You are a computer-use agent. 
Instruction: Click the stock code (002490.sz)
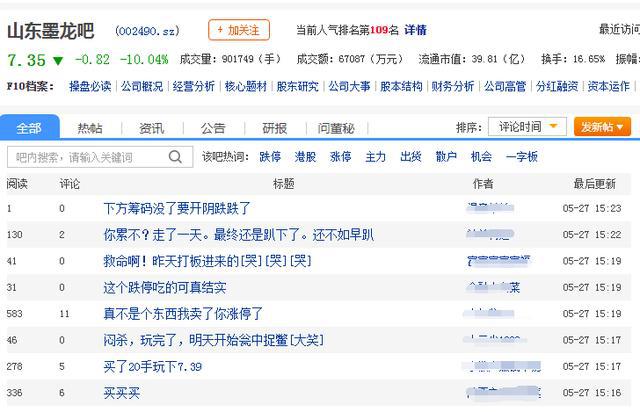(x=147, y=31)
